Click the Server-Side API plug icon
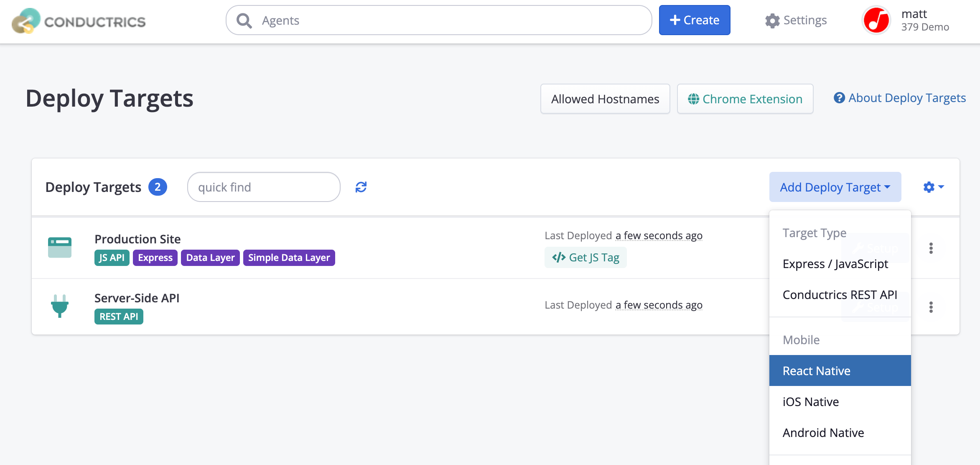The height and width of the screenshot is (465, 980). pyautogui.click(x=60, y=306)
